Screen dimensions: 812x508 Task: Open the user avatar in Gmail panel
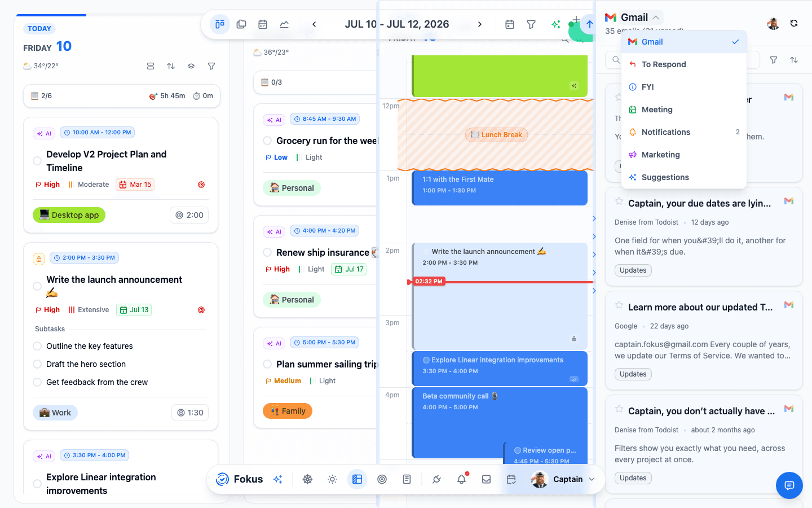click(x=773, y=23)
